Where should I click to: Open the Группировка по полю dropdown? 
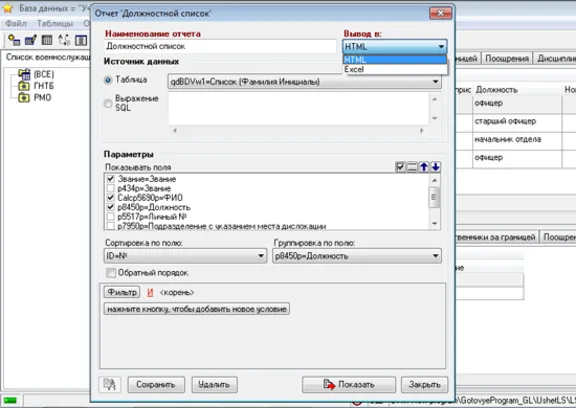click(x=357, y=256)
